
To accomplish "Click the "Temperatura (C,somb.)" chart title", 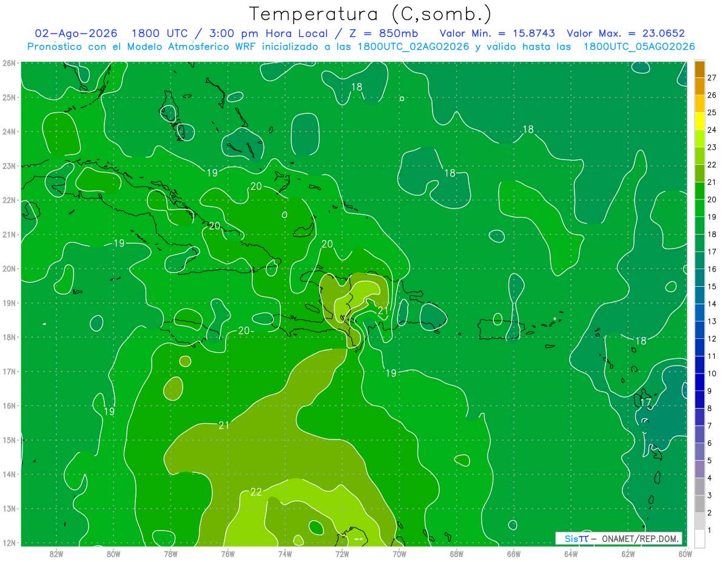I will (x=371, y=15).
